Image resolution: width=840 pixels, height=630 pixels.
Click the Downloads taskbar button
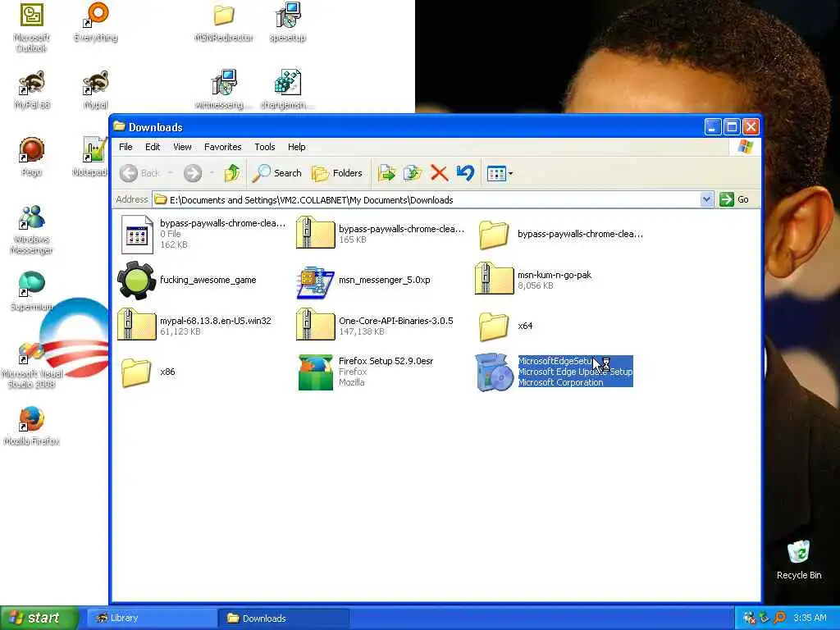coord(284,619)
